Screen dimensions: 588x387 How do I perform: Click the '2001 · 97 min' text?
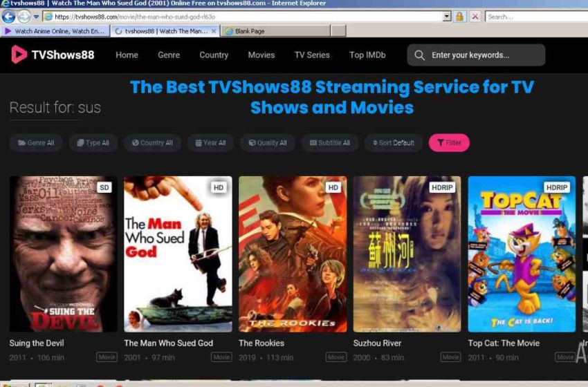[x=149, y=358]
